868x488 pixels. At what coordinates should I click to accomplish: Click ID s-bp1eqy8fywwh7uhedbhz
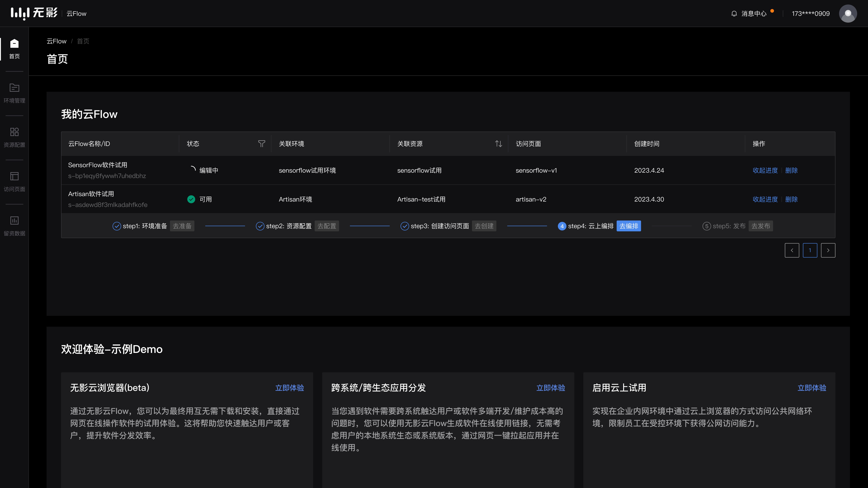107,176
